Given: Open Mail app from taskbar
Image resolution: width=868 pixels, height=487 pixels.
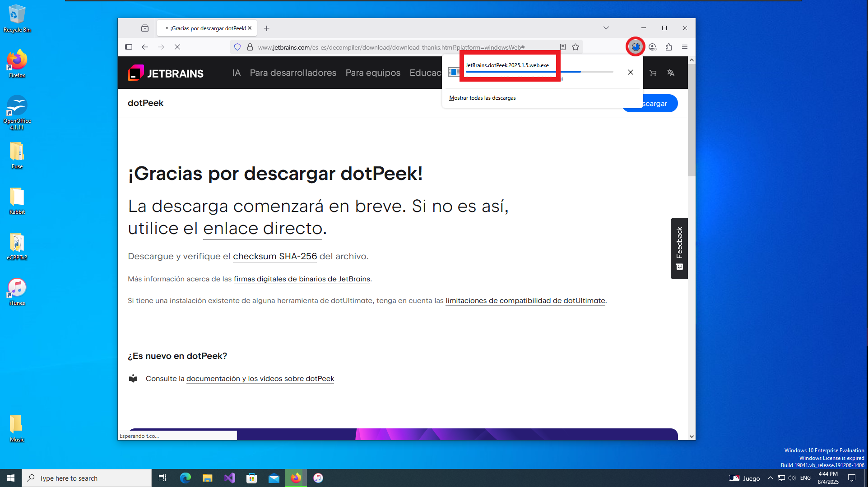Looking at the screenshot, I should (x=274, y=478).
